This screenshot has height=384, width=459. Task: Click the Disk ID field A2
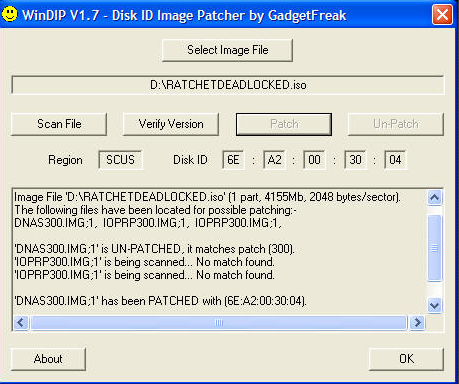click(x=274, y=160)
